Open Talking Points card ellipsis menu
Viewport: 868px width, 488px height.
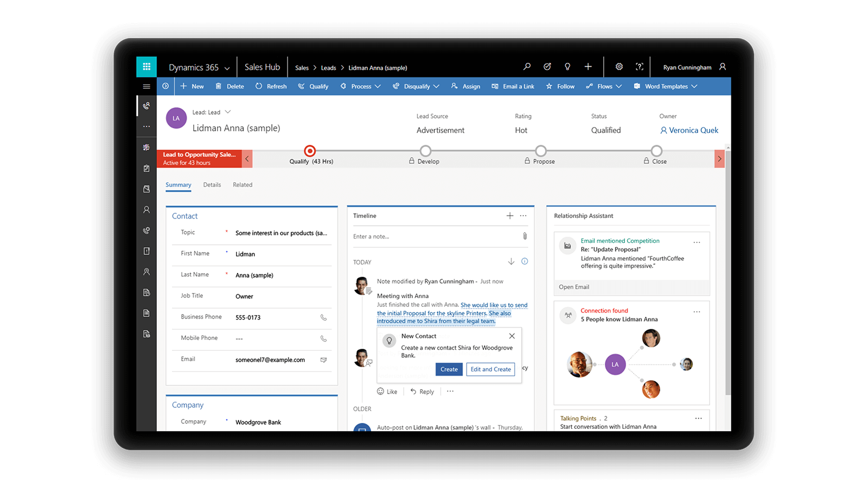(699, 419)
